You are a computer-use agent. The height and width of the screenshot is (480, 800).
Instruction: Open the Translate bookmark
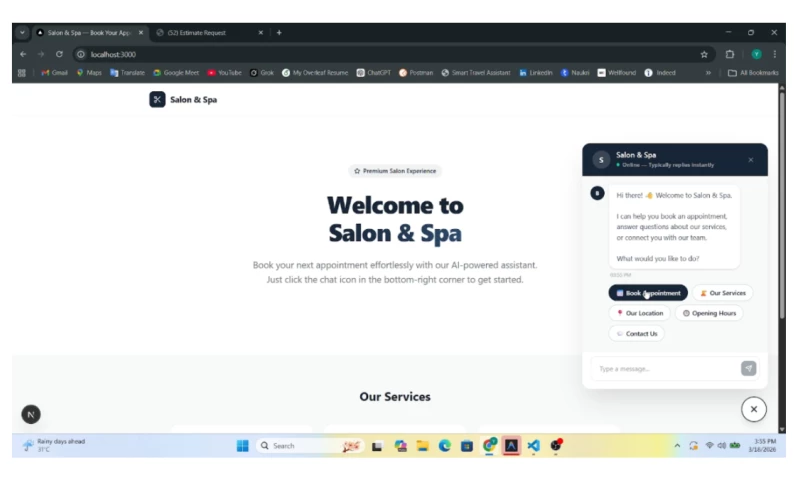pos(127,73)
